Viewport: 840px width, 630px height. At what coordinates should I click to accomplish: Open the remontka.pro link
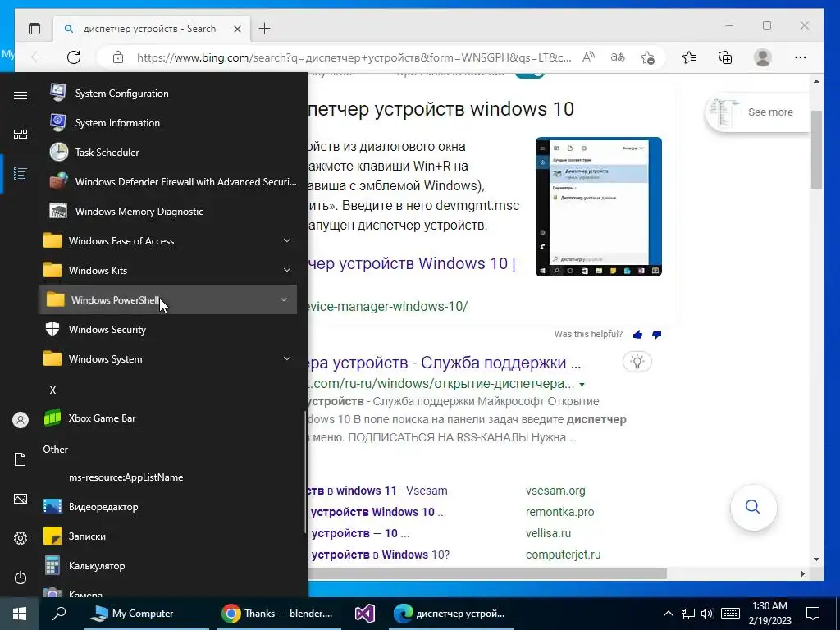559,512
